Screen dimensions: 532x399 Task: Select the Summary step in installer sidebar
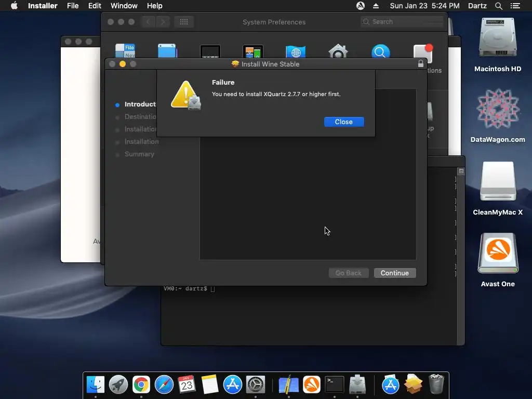139,154
